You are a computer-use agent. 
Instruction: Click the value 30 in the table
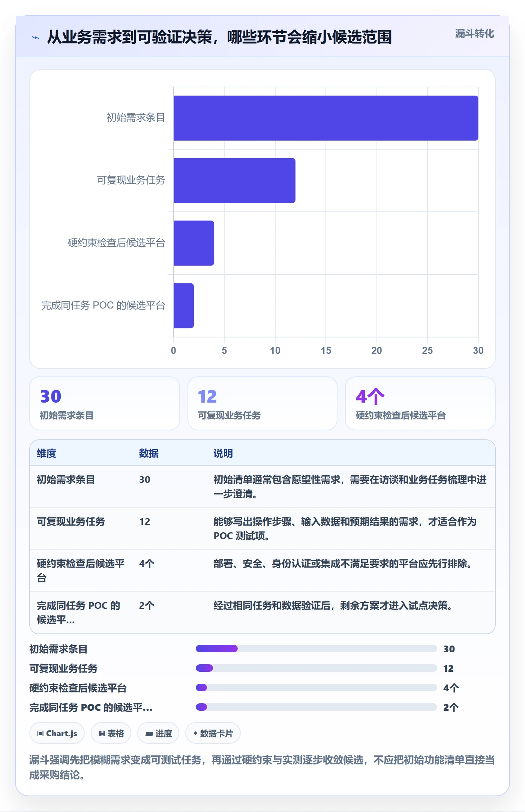[x=145, y=479]
